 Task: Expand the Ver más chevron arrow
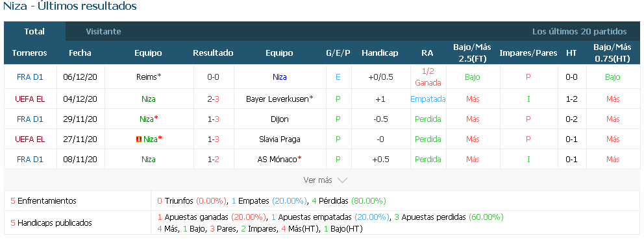(x=342, y=180)
